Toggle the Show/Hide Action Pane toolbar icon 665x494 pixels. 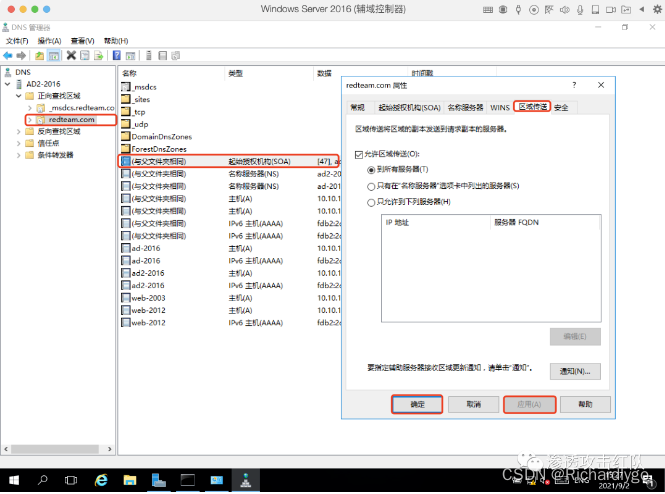(131, 56)
